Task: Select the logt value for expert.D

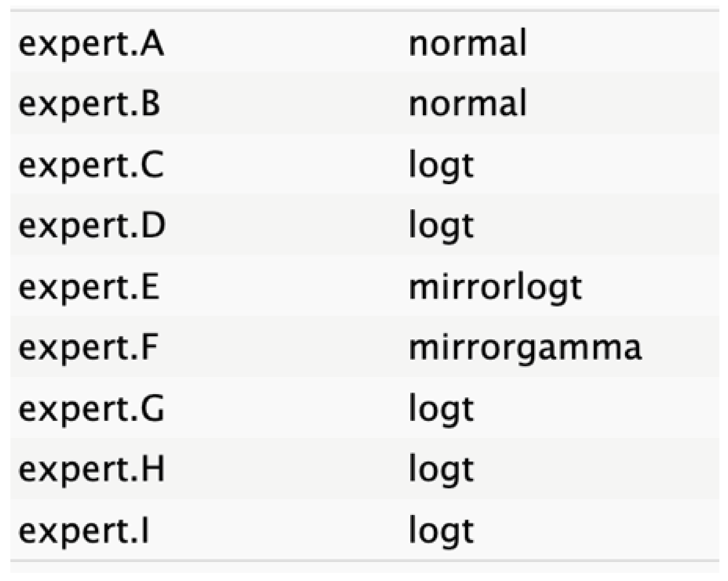Action: tap(441, 225)
